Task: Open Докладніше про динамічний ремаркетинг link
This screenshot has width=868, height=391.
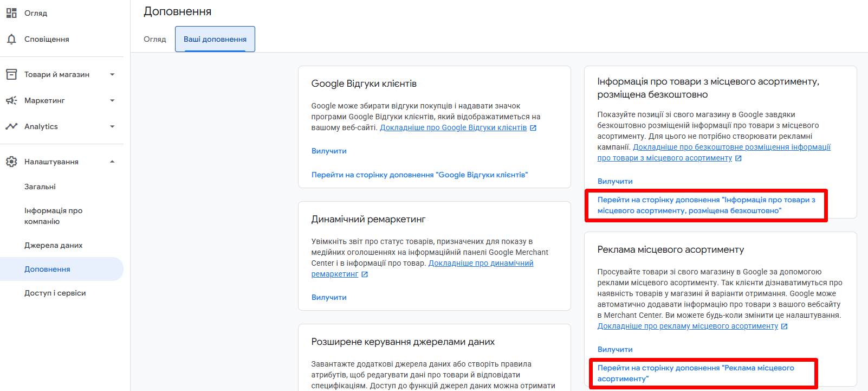Action: [x=423, y=268]
